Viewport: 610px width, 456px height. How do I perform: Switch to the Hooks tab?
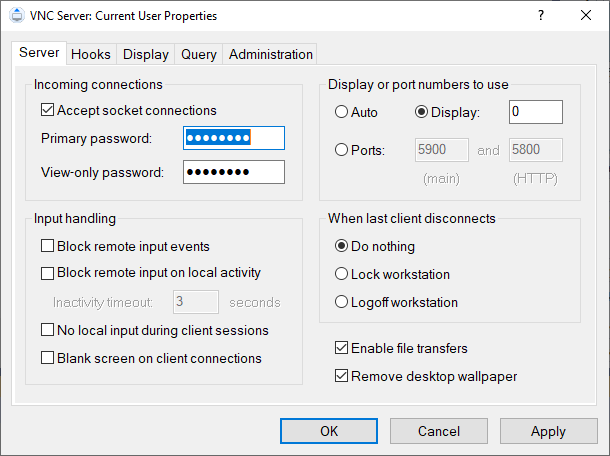(x=91, y=54)
